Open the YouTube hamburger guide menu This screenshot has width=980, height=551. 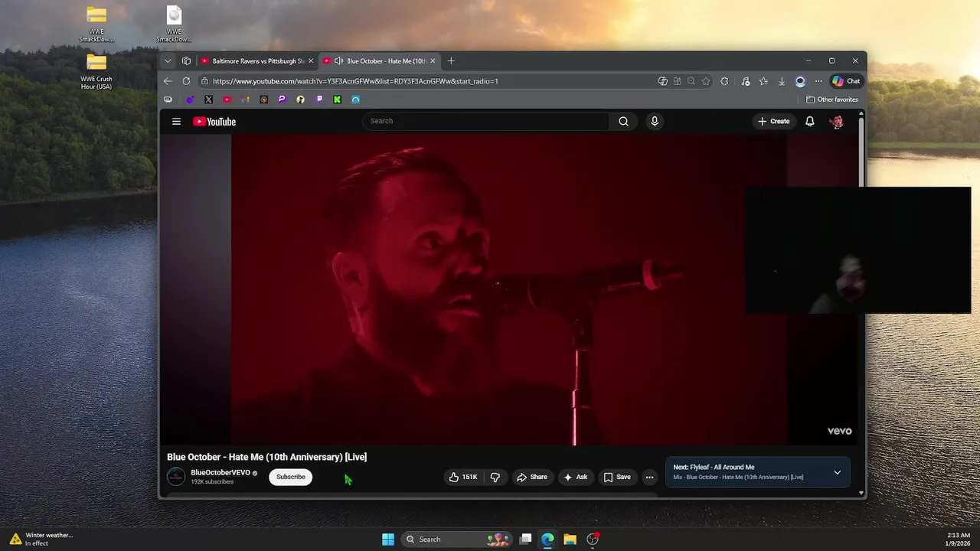click(176, 121)
